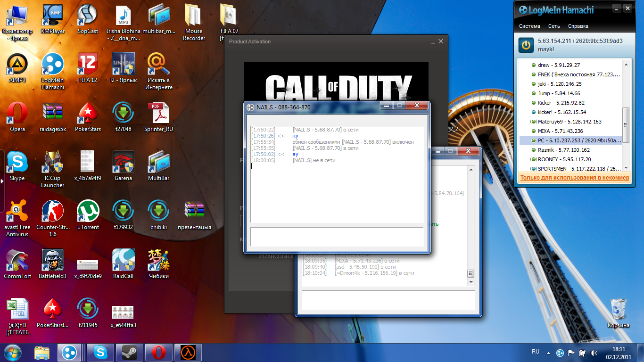This screenshot has width=644, height=362.
Task: Switch to Steam taskbar button
Action: pyautogui.click(x=130, y=352)
